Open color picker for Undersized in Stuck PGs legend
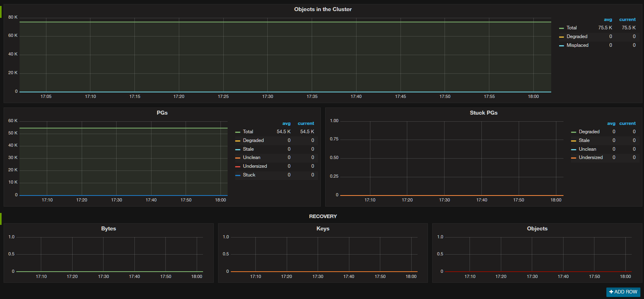The image size is (644, 299). [573, 158]
